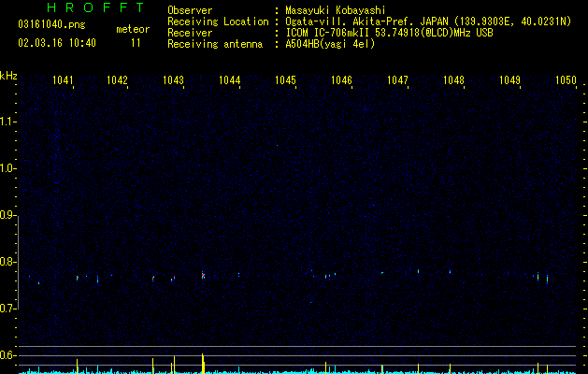Click the 1041 time axis label
This screenshot has width=588, height=374.
(63, 79)
